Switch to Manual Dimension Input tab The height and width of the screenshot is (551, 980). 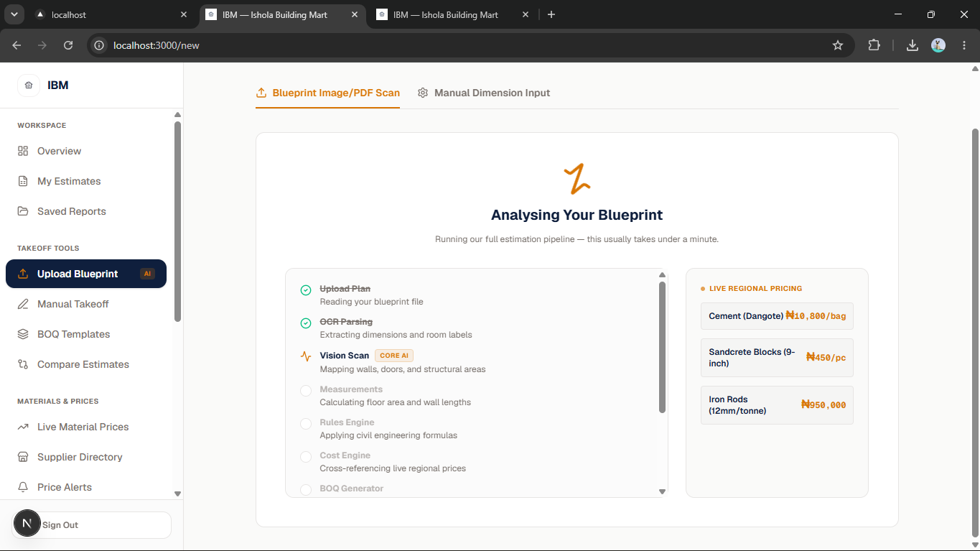[484, 93]
